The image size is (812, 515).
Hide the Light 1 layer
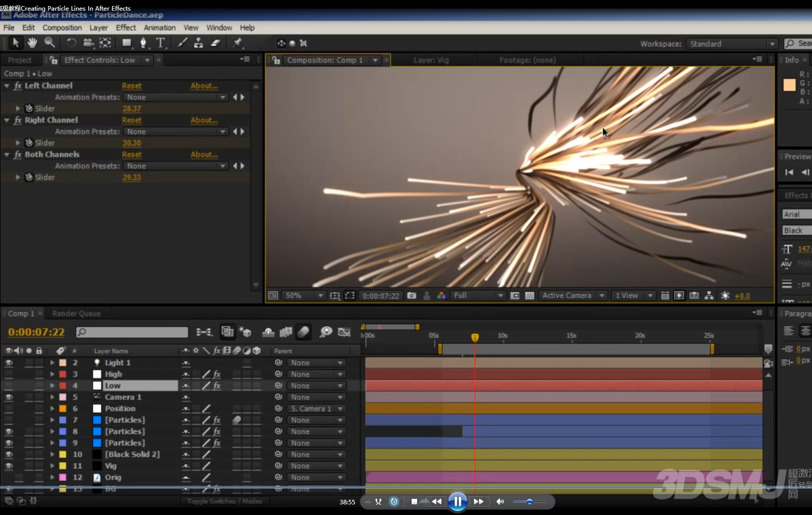[9, 363]
